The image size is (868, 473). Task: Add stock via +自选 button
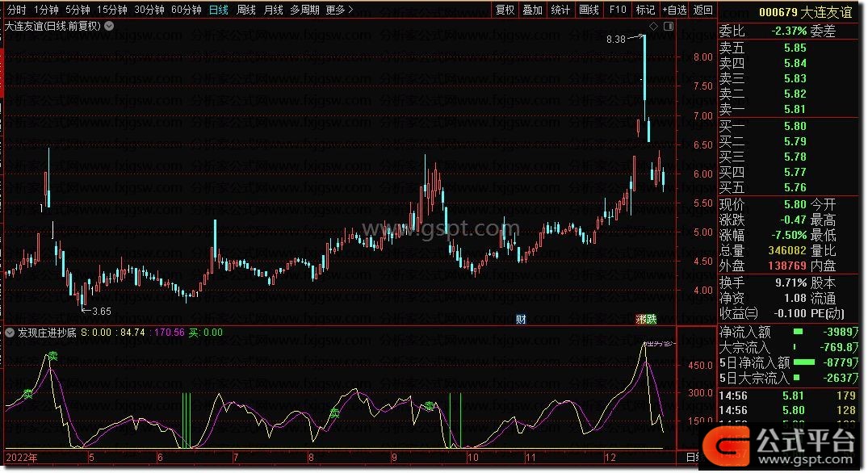(674, 10)
